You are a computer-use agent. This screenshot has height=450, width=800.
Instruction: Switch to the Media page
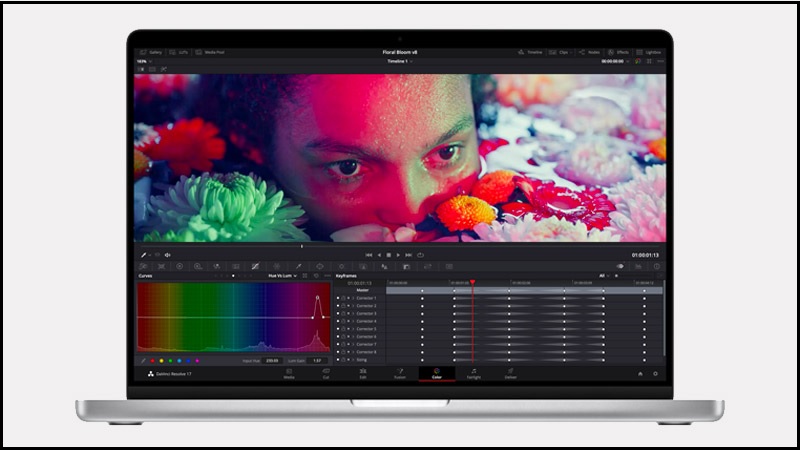289,374
